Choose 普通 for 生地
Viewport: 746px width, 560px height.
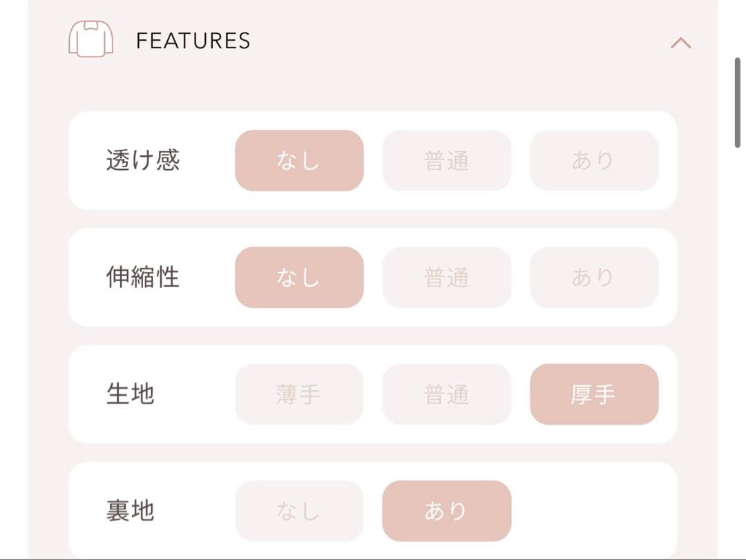pyautogui.click(x=447, y=394)
